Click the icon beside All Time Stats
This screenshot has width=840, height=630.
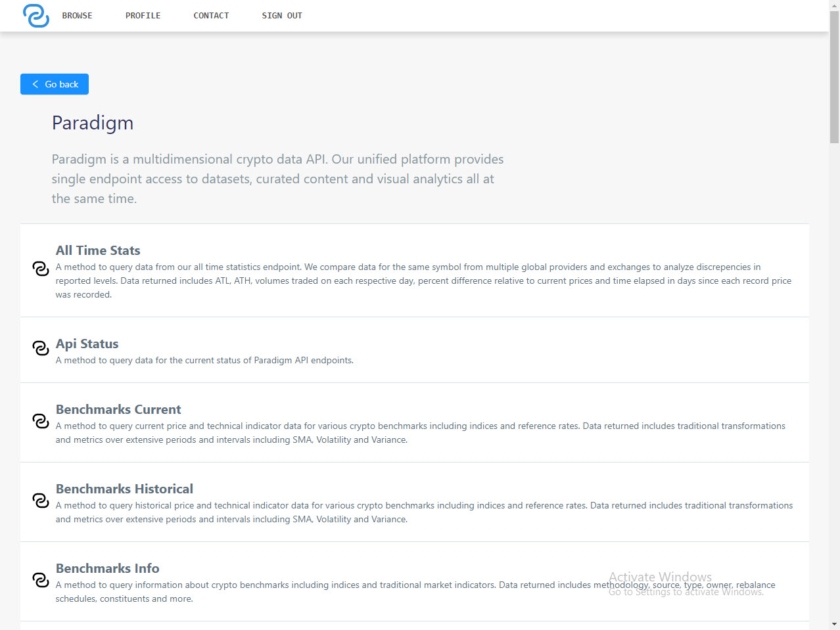[x=41, y=269]
